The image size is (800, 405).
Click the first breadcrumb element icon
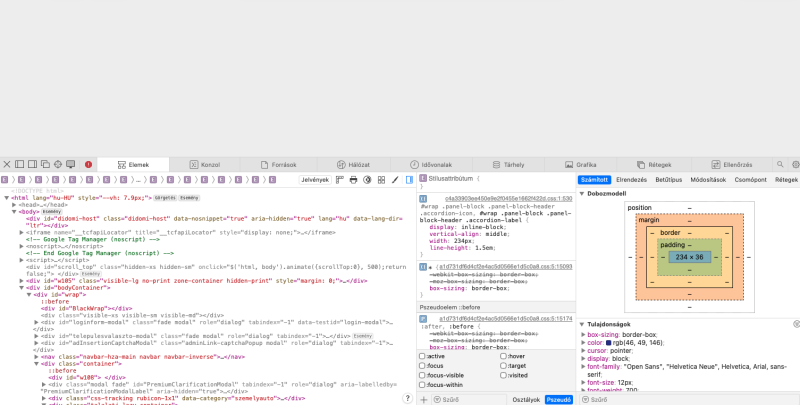[5, 180]
